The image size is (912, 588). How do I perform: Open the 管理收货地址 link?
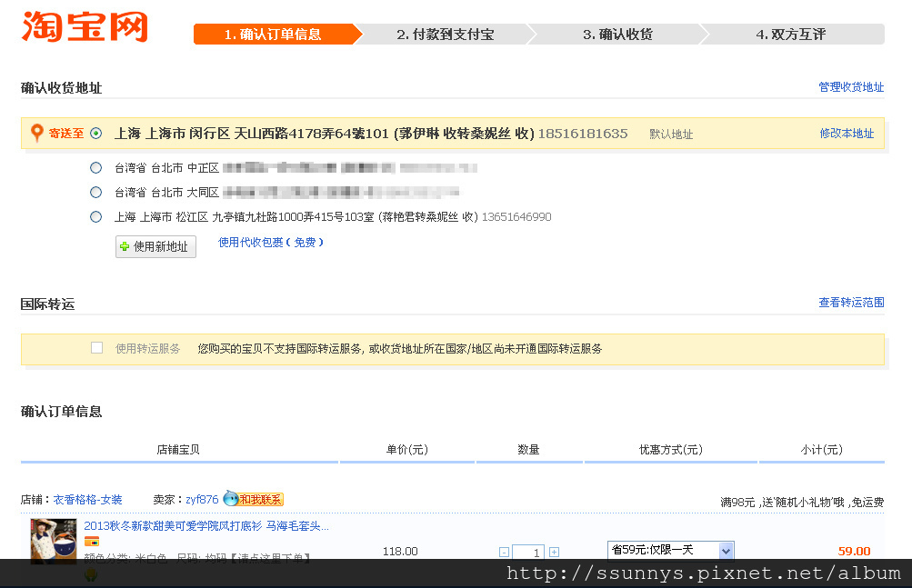pos(851,87)
